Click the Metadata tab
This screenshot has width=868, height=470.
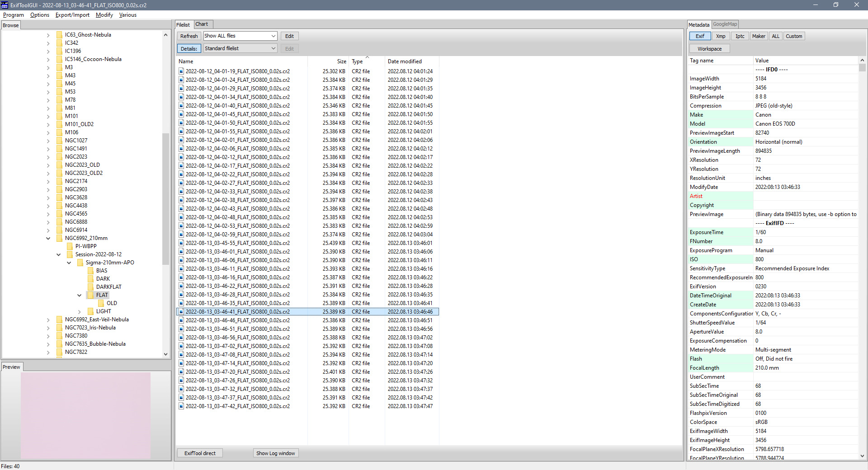699,25
